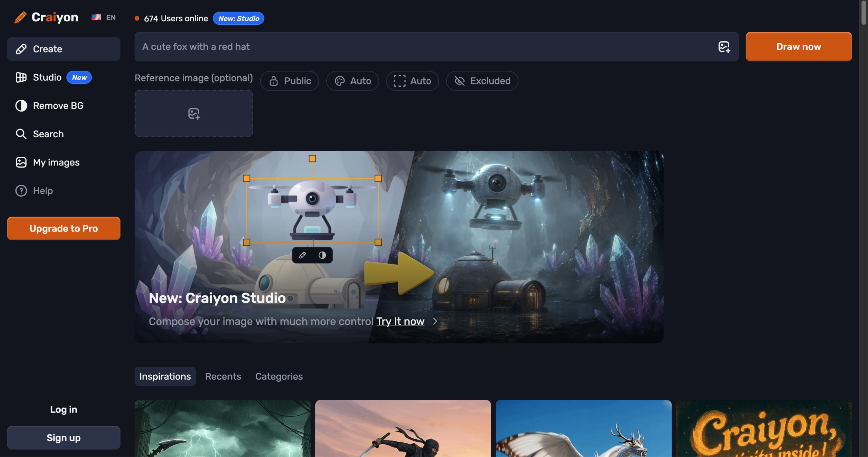The image size is (868, 457).
Task: Click the Craiyon pencil logo icon
Action: pos(20,17)
